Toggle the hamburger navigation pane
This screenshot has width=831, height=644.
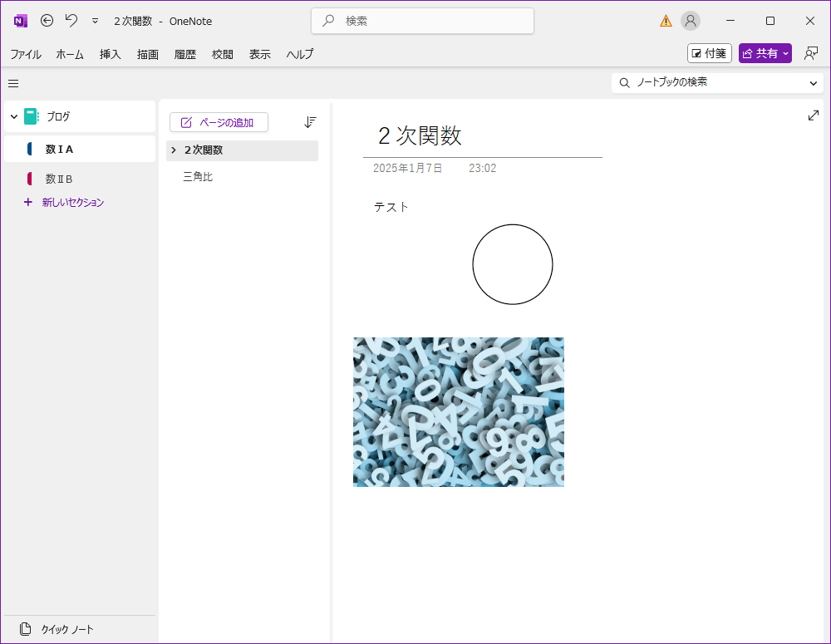click(13, 83)
